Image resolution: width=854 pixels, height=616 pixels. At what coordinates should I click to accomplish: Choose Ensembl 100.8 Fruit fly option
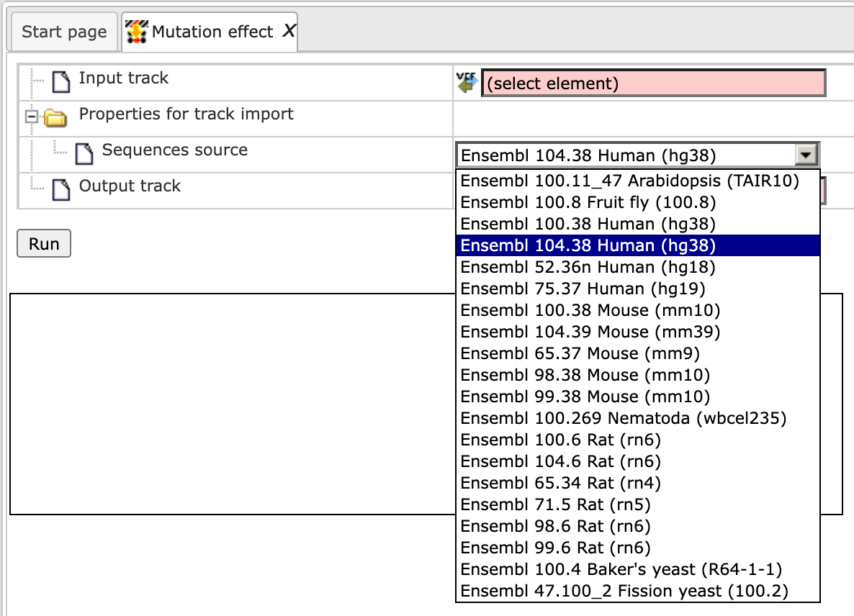637,202
